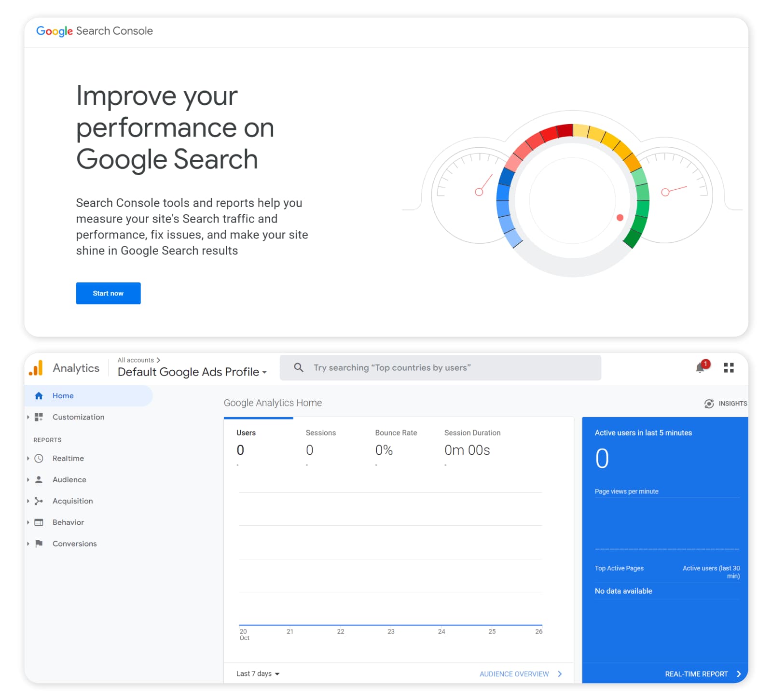Click the Acquisition branching icon
Image resolution: width=772 pixels, height=700 pixels.
click(x=39, y=501)
